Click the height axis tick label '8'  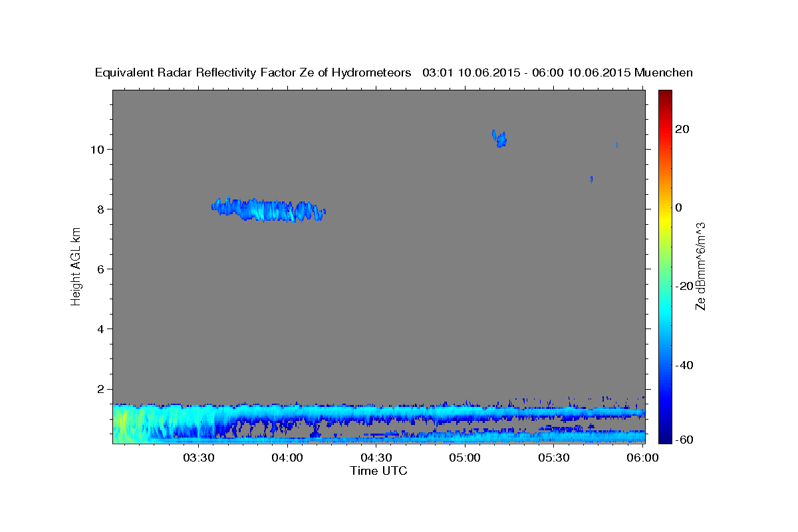coord(101,209)
